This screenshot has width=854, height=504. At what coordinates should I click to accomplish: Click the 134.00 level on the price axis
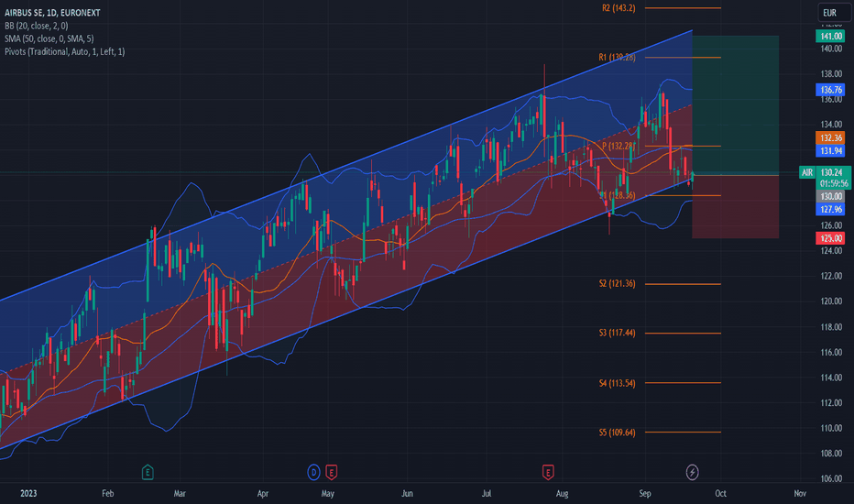click(832, 125)
